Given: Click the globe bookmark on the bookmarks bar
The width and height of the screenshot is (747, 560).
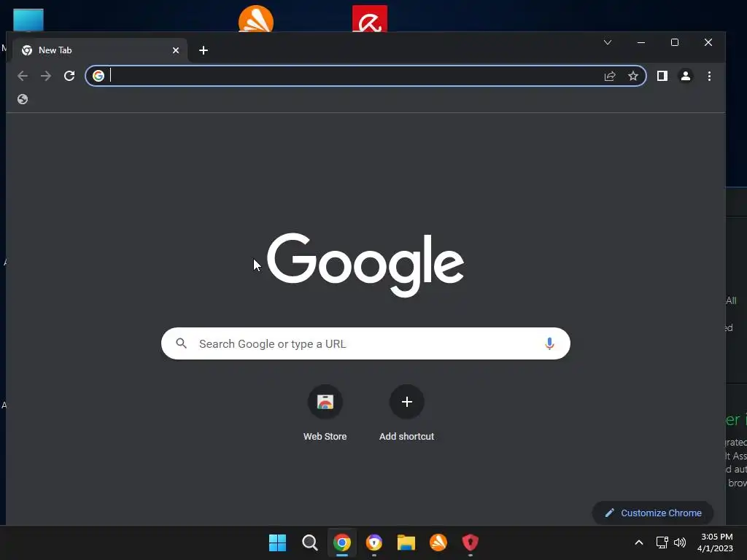Looking at the screenshot, I should pyautogui.click(x=23, y=99).
